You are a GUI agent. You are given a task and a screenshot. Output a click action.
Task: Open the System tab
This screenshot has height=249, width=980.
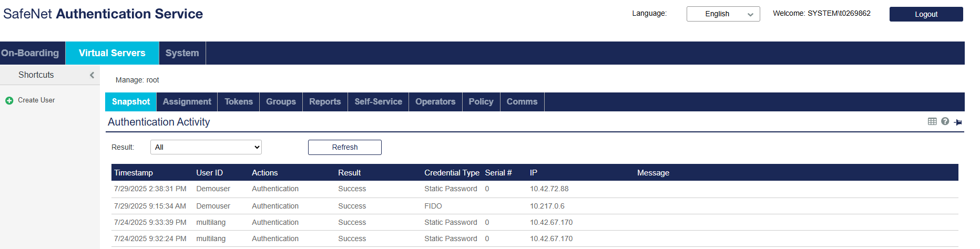[182, 53]
